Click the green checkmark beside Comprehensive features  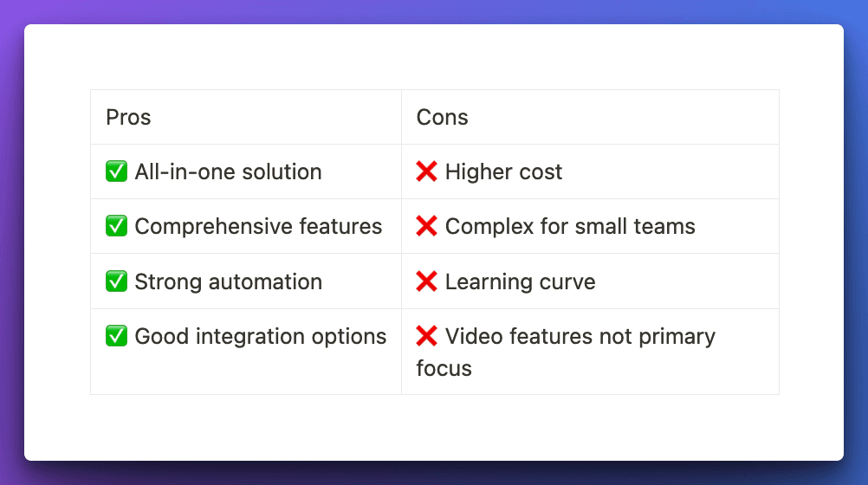(116, 227)
